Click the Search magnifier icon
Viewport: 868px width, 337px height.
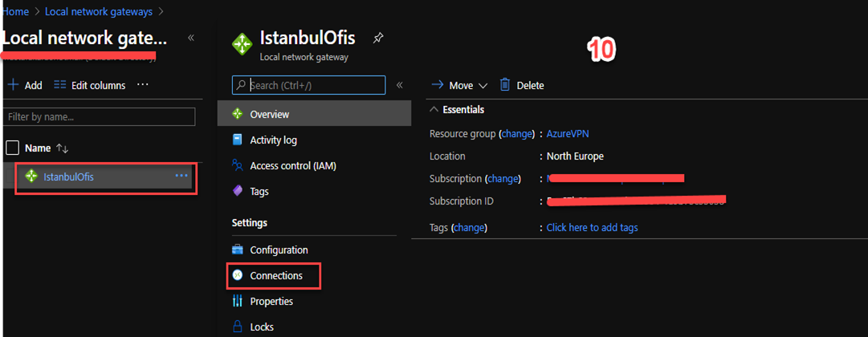pos(241,85)
